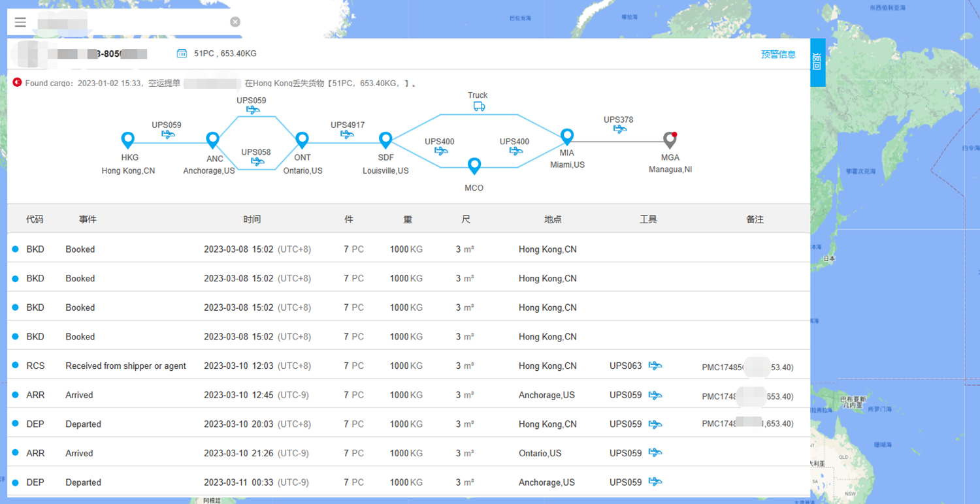
Task: Click 'Received from shipper or agent' event text
Action: tap(125, 366)
